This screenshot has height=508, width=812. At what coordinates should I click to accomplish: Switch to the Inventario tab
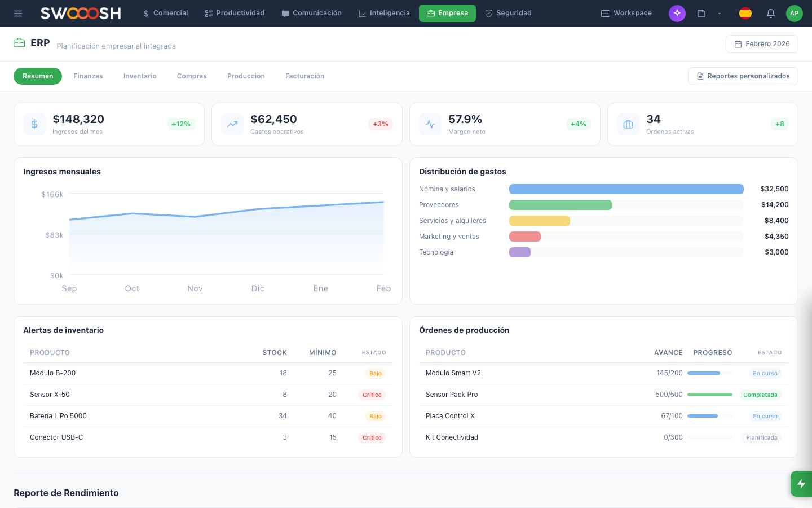[x=140, y=76]
